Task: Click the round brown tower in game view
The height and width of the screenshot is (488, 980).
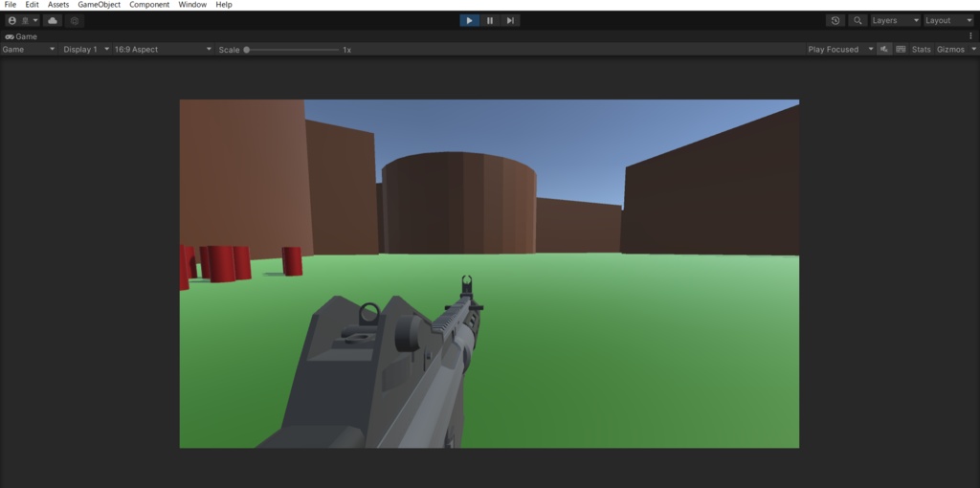Action: [458, 203]
